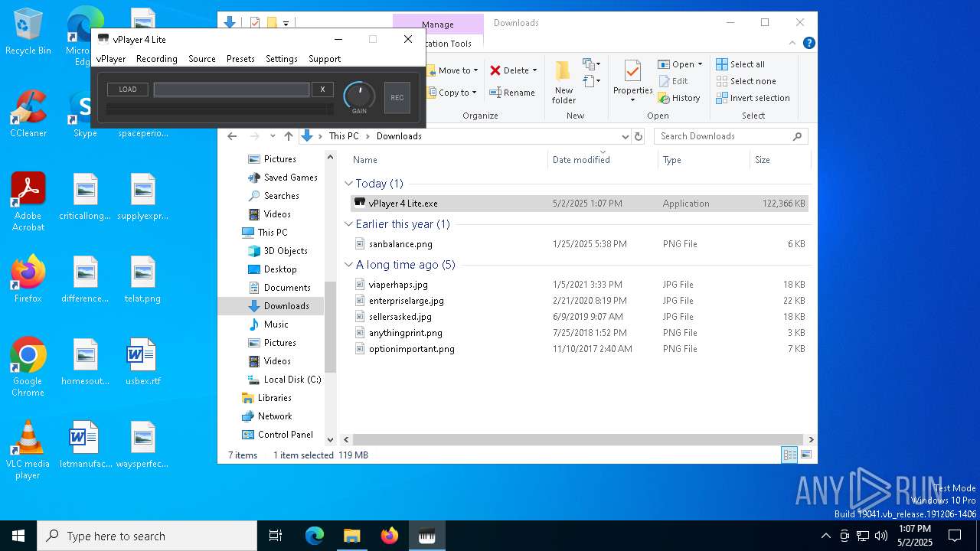980x551 pixels.
Task: Click This PC in the address bar
Action: pyautogui.click(x=344, y=136)
